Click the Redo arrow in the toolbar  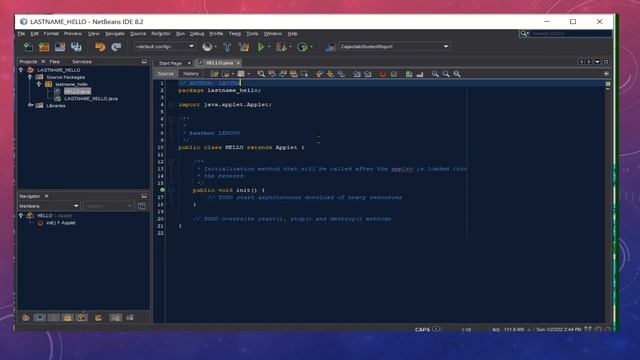coord(116,47)
